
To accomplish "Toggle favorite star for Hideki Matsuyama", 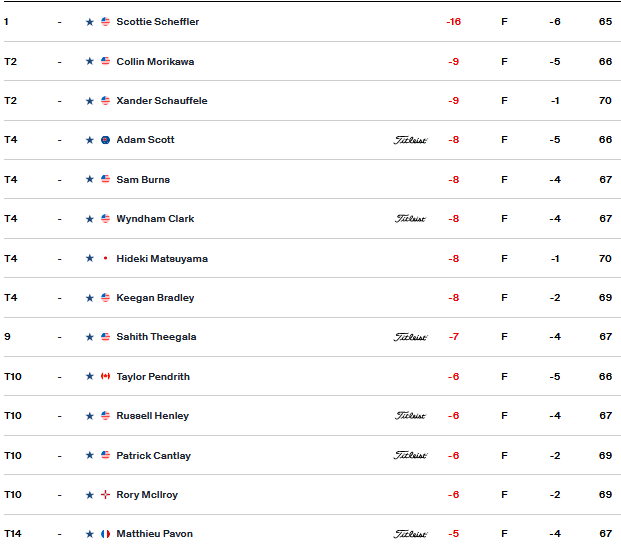I will (90, 259).
